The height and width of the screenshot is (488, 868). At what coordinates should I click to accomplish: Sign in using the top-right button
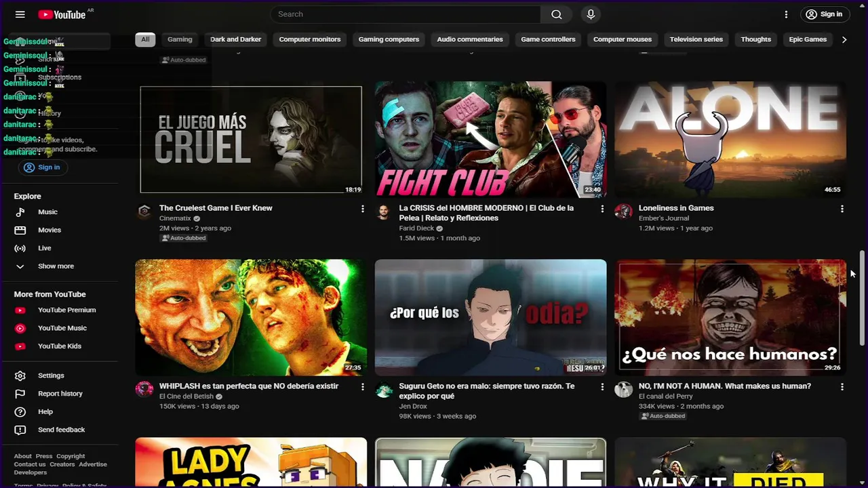[824, 14]
